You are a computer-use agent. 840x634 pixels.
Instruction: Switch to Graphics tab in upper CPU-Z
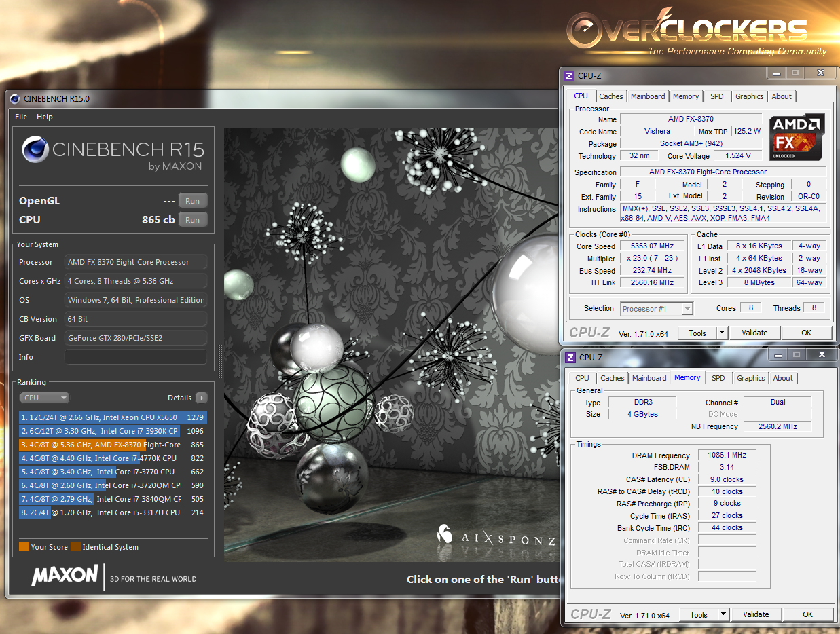tap(750, 96)
